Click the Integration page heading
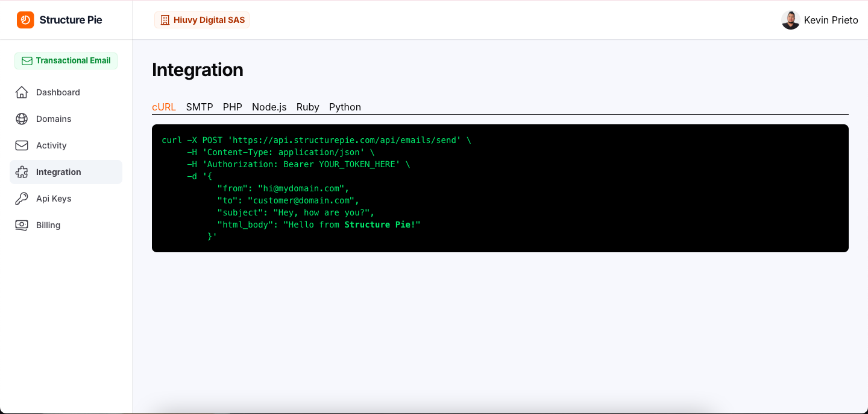 [198, 70]
